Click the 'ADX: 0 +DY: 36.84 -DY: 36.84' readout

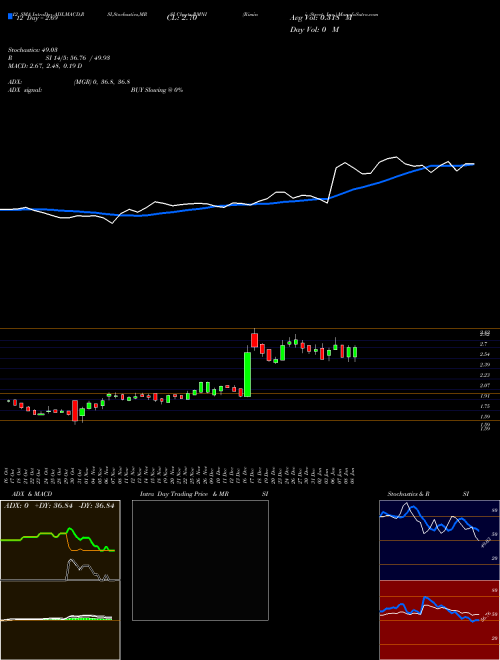click(x=59, y=506)
